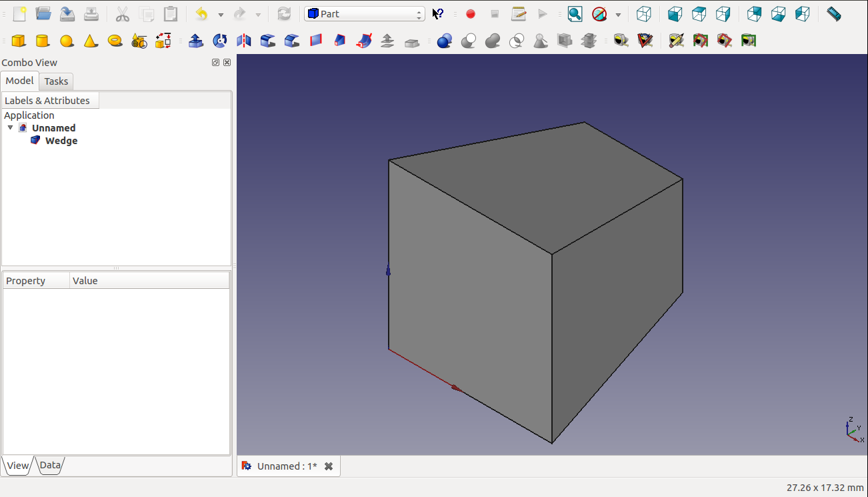Click the Labels & Attributes header

click(47, 101)
